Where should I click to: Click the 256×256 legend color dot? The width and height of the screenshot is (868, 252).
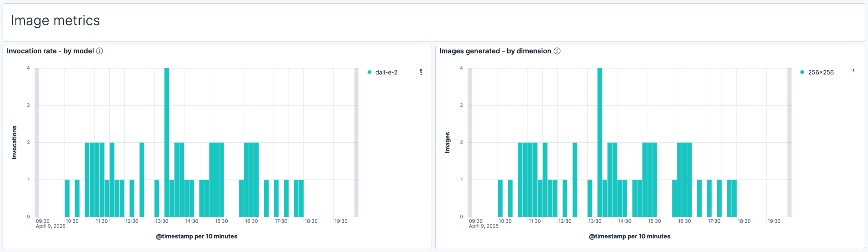click(802, 72)
